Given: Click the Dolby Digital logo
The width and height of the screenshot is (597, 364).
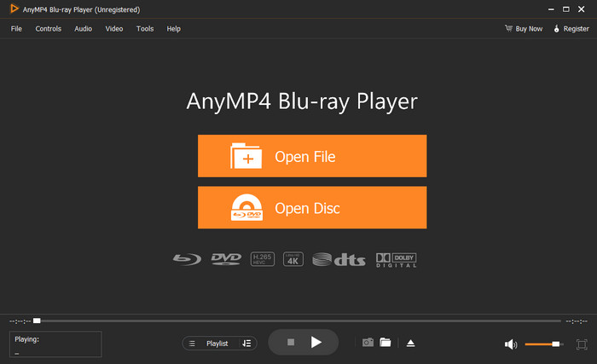Looking at the screenshot, I should 396,260.
